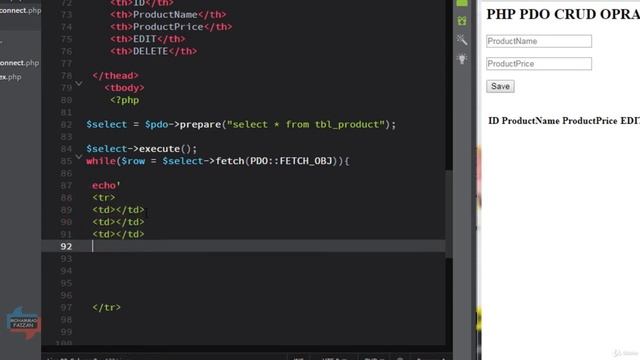The height and width of the screenshot is (360, 640).
Task: Click the ProductPrice table header in browser
Action: point(590,121)
